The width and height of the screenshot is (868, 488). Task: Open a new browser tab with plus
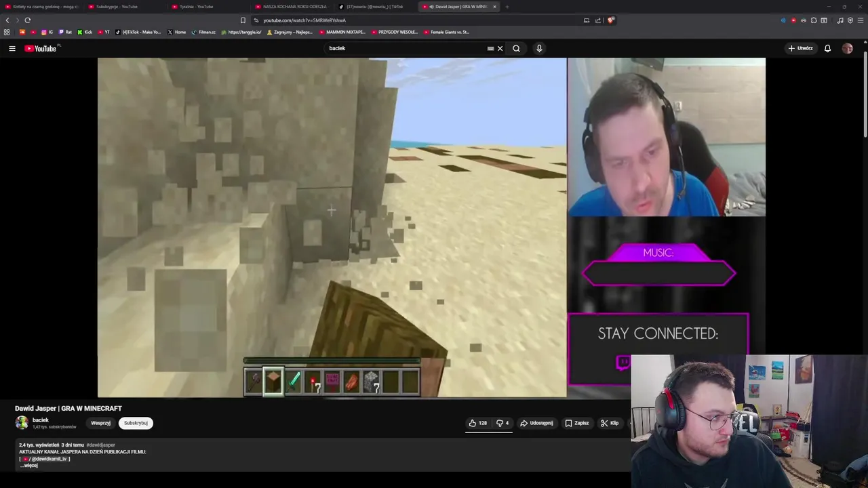(507, 7)
